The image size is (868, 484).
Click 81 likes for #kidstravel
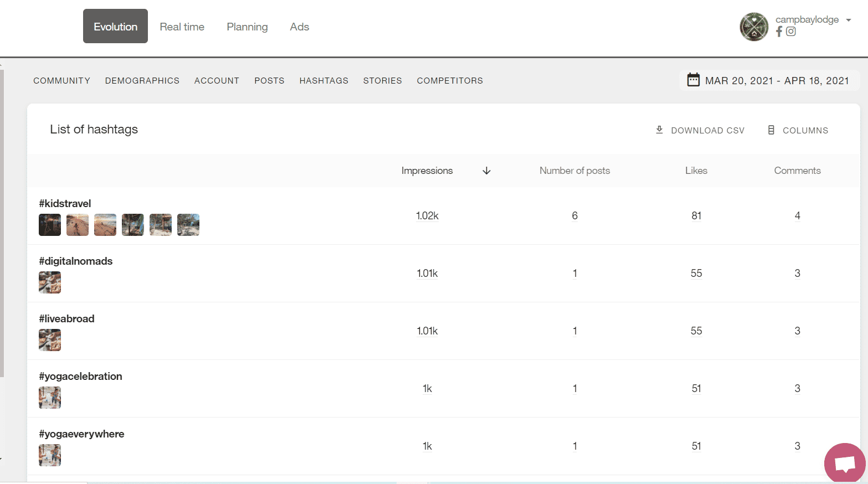click(696, 215)
